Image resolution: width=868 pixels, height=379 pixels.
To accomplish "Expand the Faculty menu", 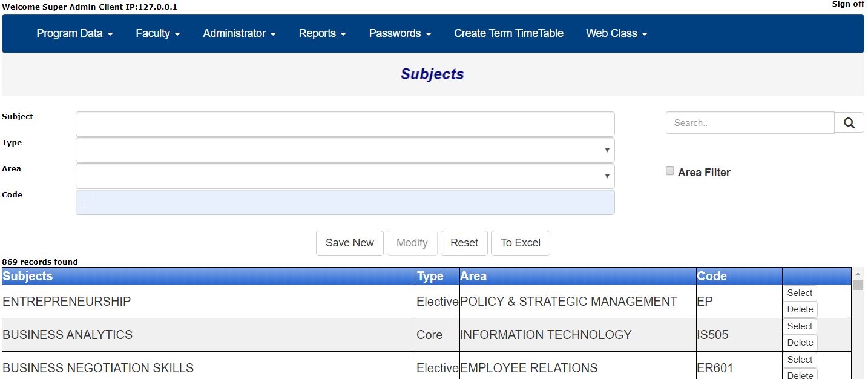I will [157, 33].
